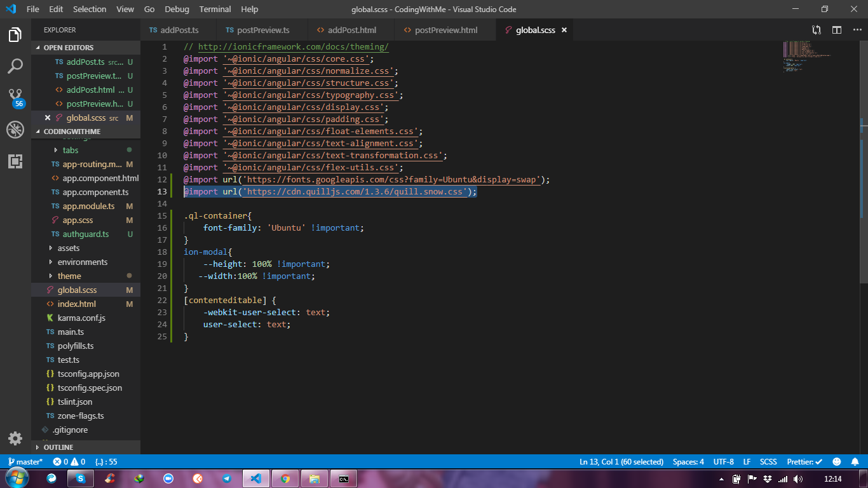Open the Terminal menu
Viewport: 868px width, 488px height.
pos(215,9)
